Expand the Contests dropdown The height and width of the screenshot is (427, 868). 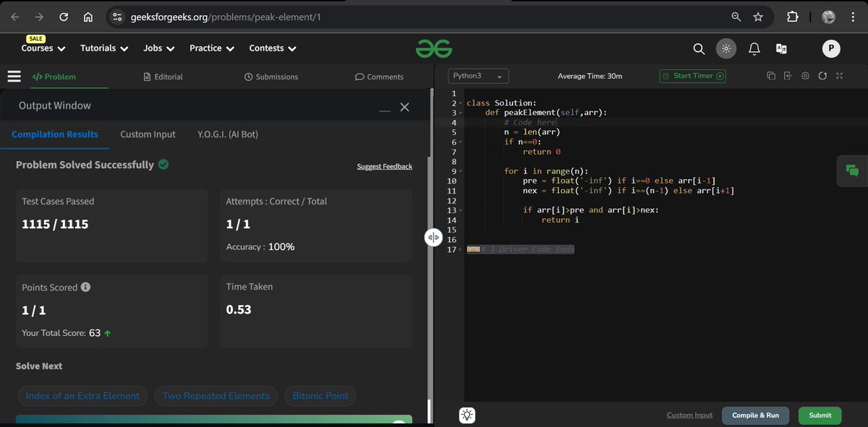click(273, 48)
